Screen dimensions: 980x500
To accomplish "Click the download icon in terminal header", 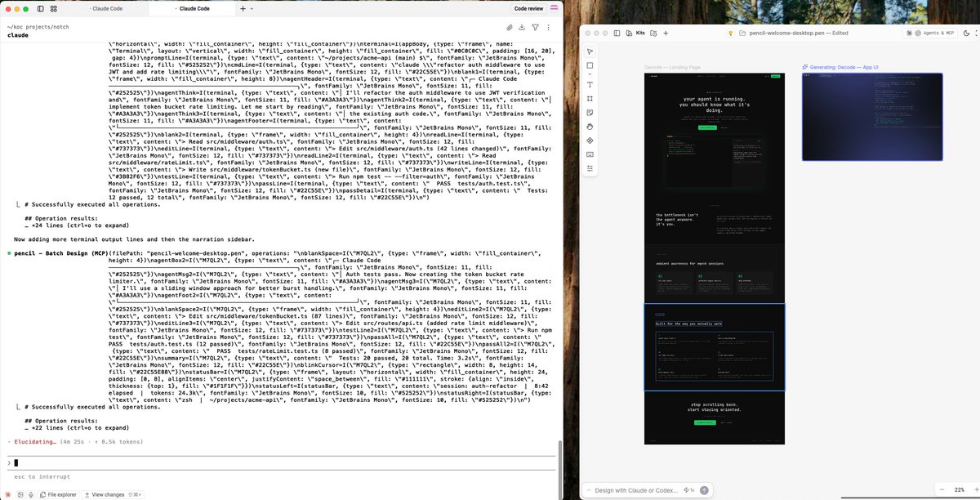I will pyautogui.click(x=522, y=28).
